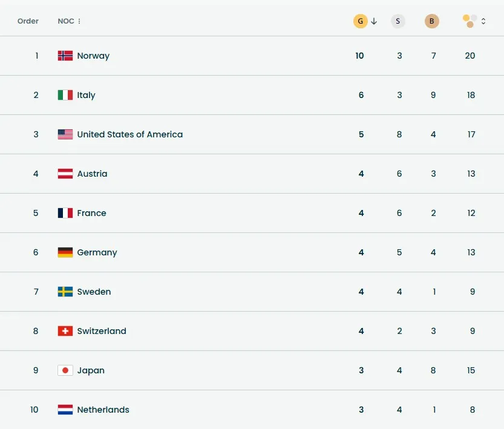Image resolution: width=504 pixels, height=429 pixels.
Task: Select the Sweden country name
Action: click(x=94, y=292)
